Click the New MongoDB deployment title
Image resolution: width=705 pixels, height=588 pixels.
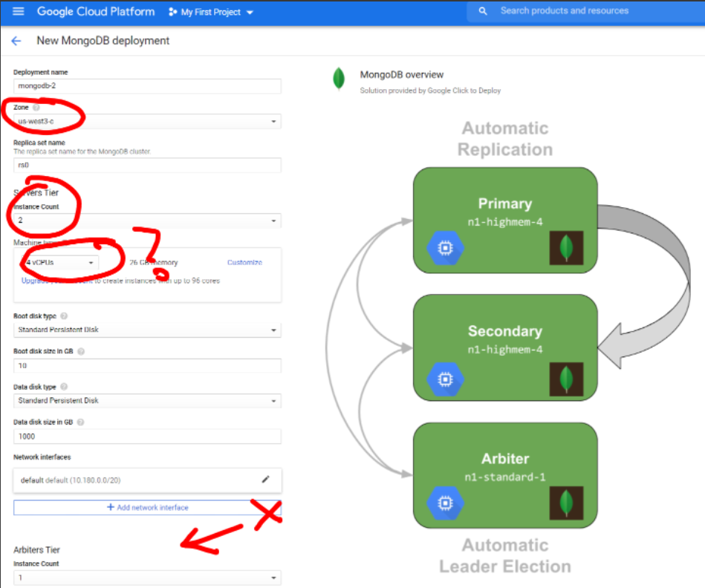pos(103,41)
